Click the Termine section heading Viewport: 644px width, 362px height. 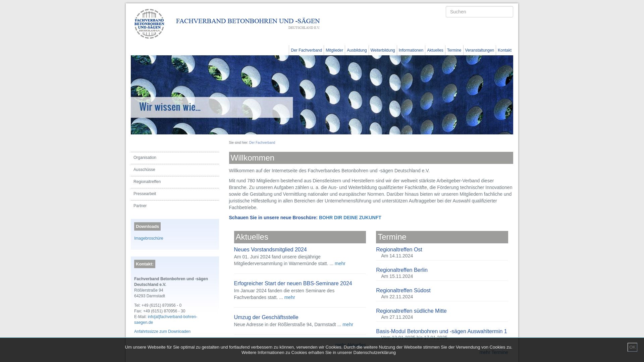point(442,237)
